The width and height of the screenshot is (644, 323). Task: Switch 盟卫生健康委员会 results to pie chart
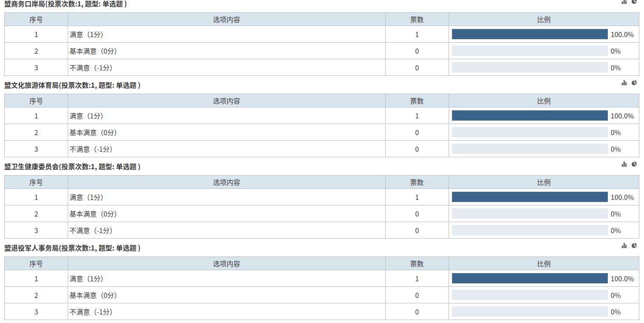coord(634,164)
